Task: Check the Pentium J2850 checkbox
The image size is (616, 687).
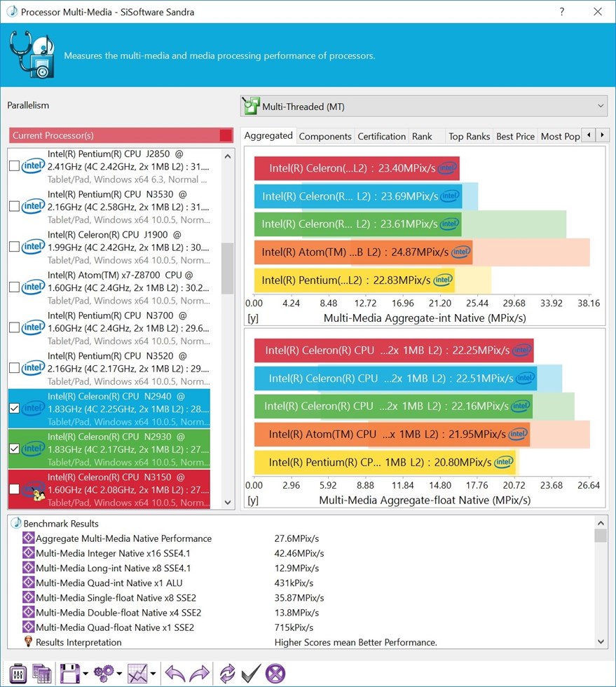Action: tap(14, 165)
